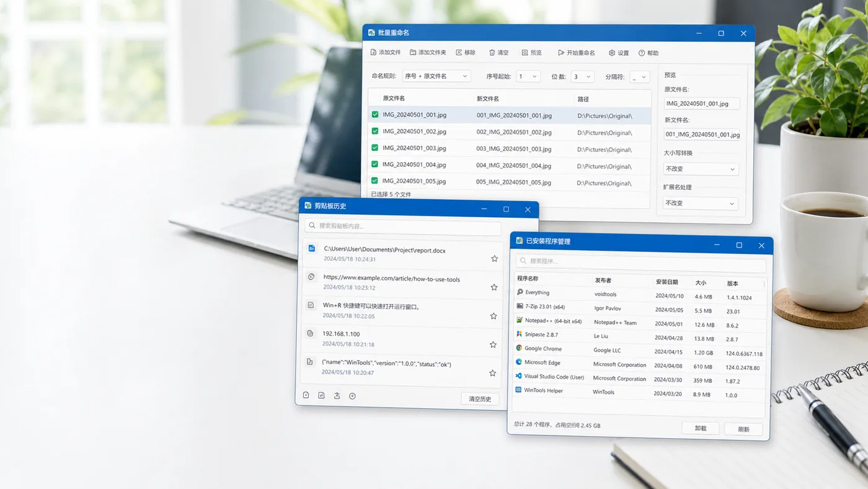Image resolution: width=868 pixels, height=489 pixels.
Task: Click the 预览 toolbar item in batch rename
Action: coord(531,53)
